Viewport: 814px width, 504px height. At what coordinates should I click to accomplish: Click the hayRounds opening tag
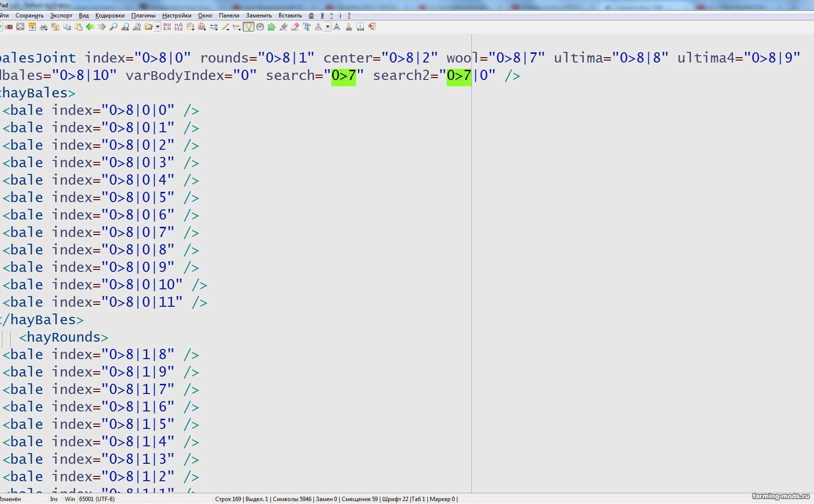tap(63, 337)
